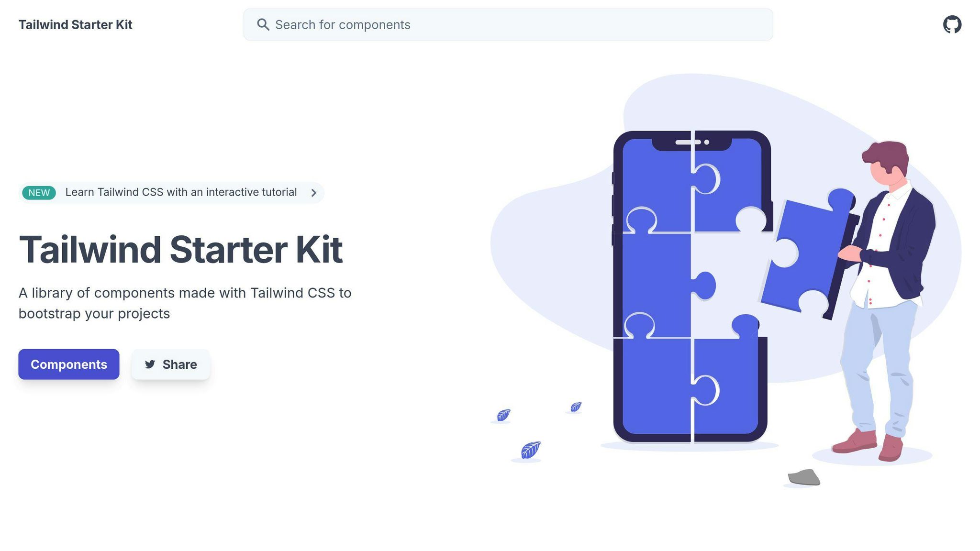Select the large Tailwind Starter Kit heading
This screenshot has width=980, height=551.
pos(180,250)
